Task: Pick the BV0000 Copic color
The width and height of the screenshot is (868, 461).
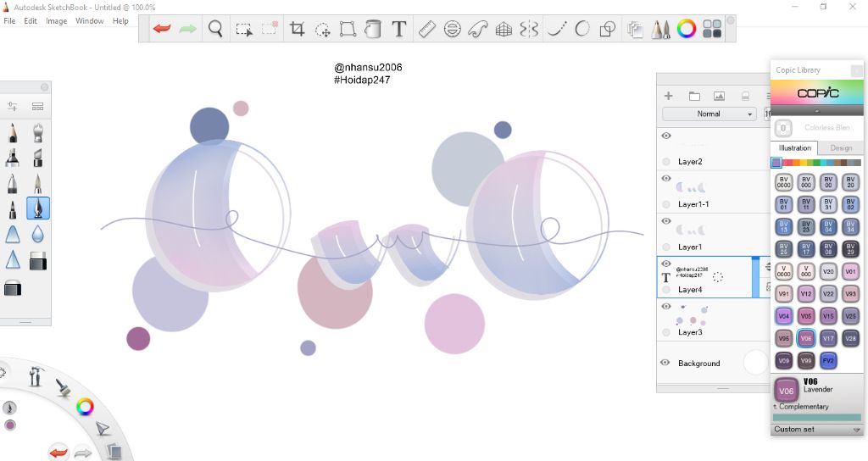Action: 784,182
